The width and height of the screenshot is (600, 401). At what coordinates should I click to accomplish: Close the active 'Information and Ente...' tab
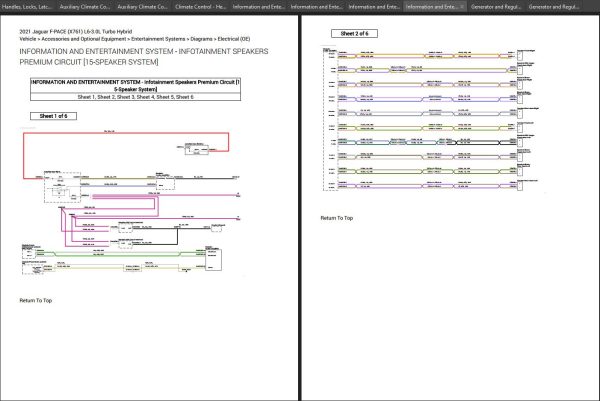[462, 7]
